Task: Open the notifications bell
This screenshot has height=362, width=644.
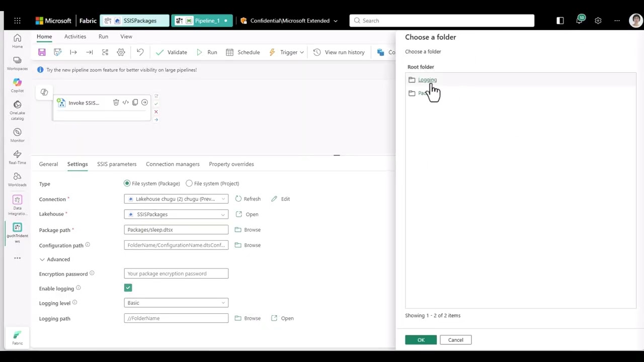Action: click(580, 21)
